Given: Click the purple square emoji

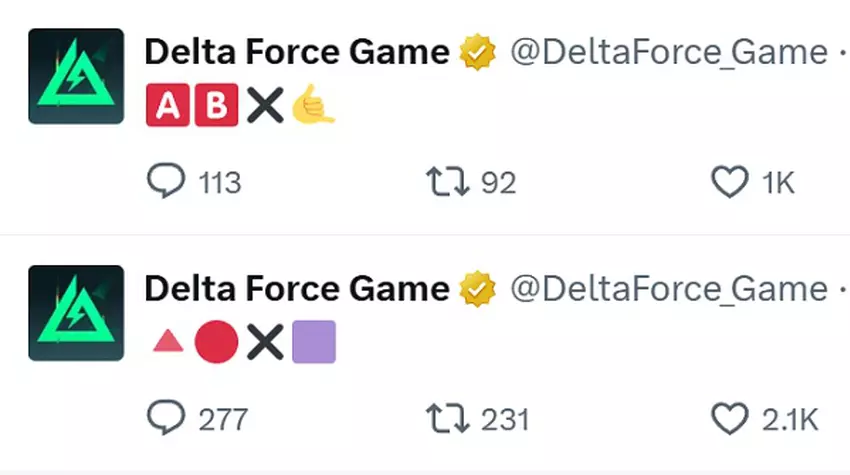Looking at the screenshot, I should 313,343.
